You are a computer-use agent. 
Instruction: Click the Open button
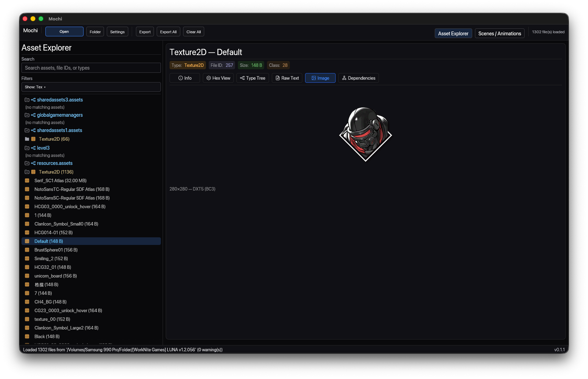64,32
